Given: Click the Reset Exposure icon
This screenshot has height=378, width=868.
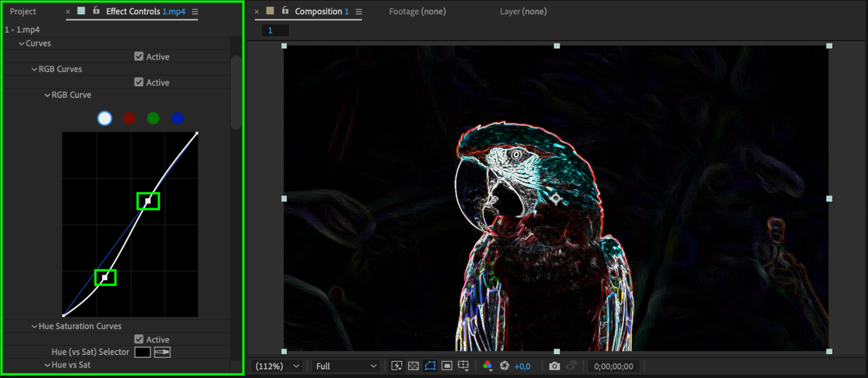Looking at the screenshot, I should click(504, 366).
